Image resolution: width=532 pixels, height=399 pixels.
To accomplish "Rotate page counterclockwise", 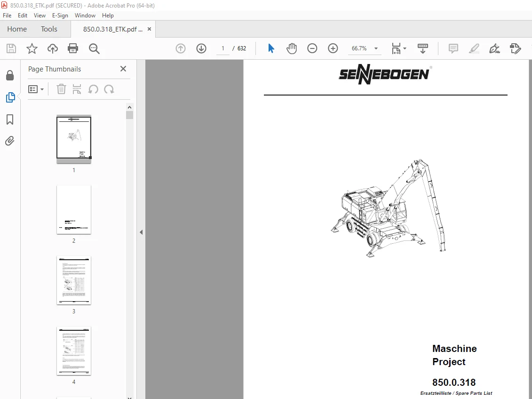I will 93,89.
